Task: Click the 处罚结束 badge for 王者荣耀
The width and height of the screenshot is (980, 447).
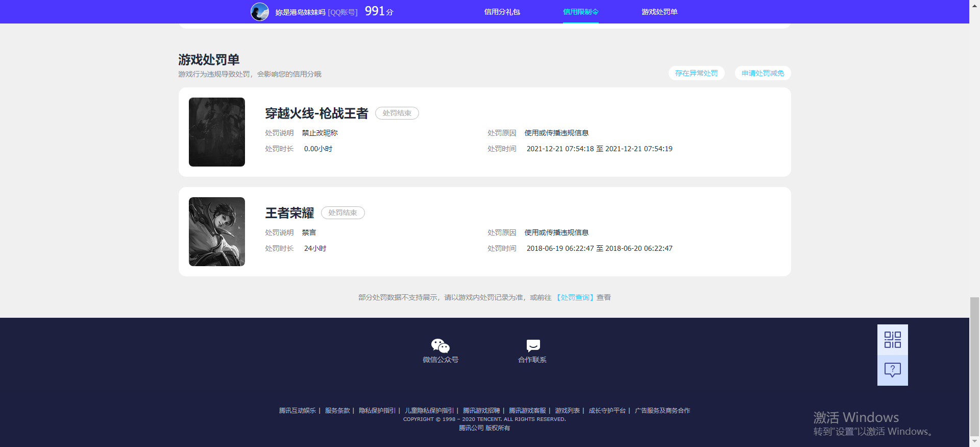Action: tap(343, 213)
